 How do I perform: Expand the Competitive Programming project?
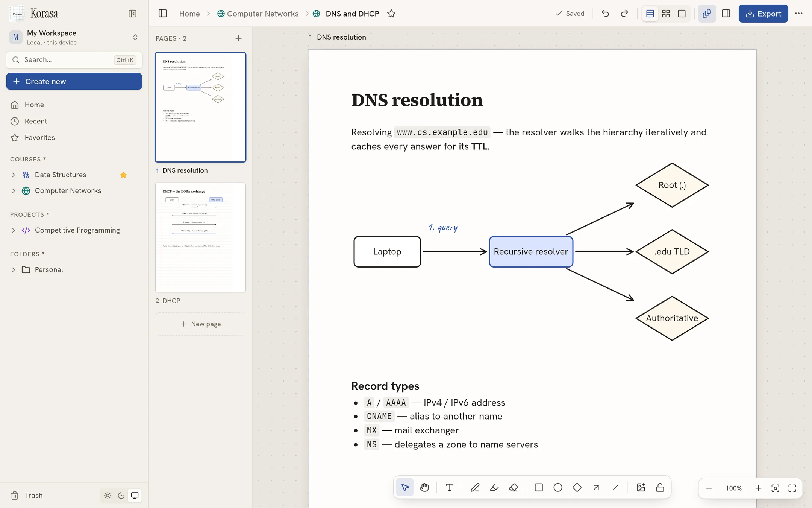[x=14, y=230]
